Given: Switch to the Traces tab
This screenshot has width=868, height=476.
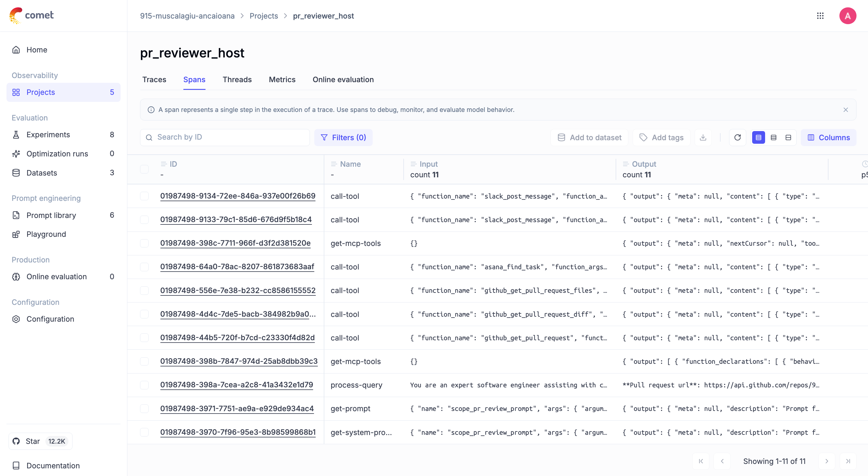Looking at the screenshot, I should 154,80.
